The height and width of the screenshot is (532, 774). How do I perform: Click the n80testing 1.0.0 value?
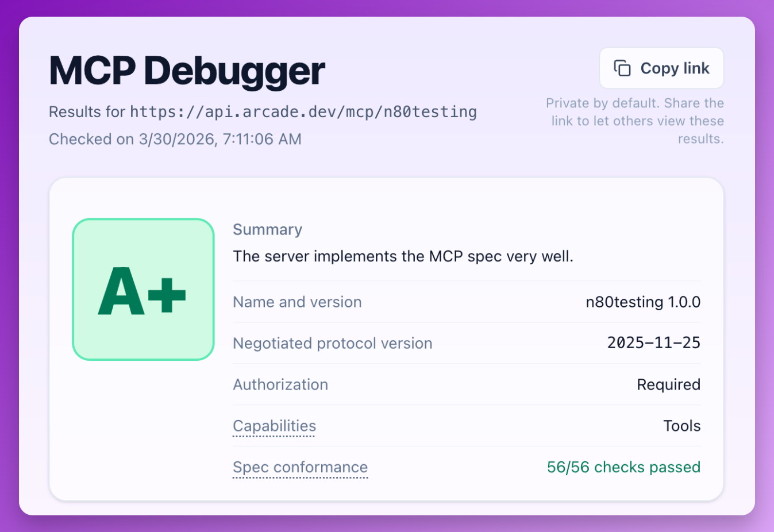642,302
